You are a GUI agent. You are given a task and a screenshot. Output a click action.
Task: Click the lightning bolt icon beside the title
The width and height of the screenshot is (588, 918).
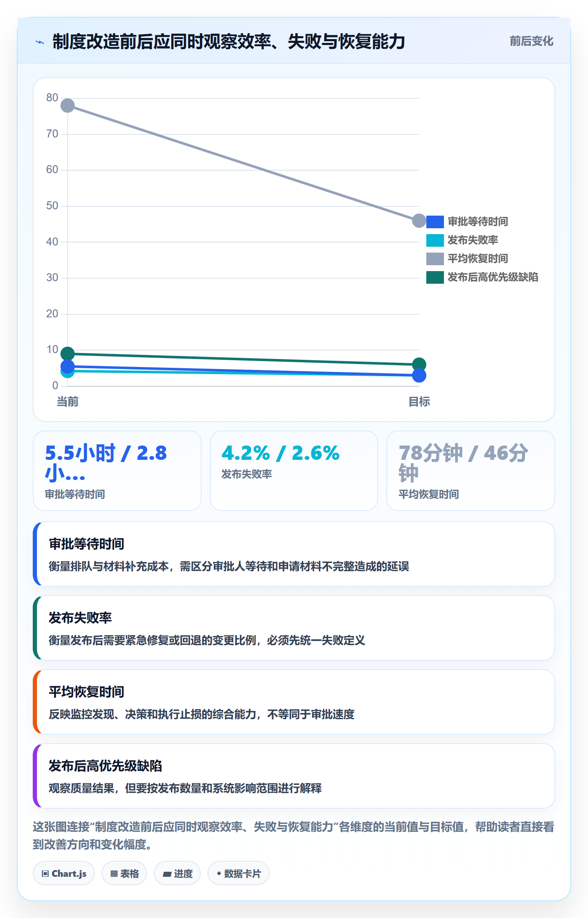tap(40, 42)
